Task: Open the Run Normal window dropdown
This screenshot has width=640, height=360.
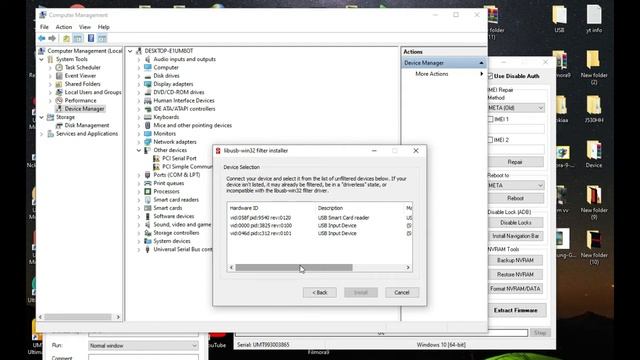Action: (143, 346)
